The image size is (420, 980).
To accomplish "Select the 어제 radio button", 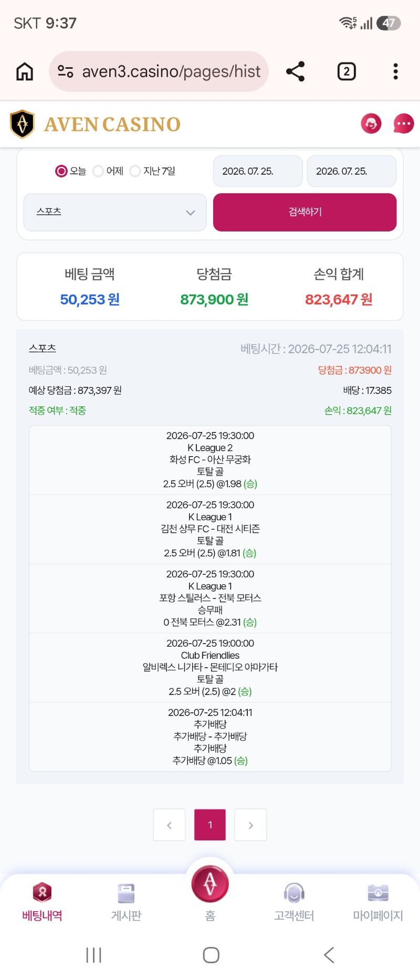I will pyautogui.click(x=98, y=171).
